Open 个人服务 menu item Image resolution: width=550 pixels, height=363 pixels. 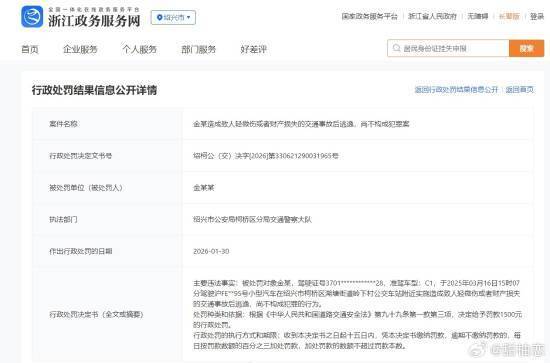pyautogui.click(x=139, y=49)
